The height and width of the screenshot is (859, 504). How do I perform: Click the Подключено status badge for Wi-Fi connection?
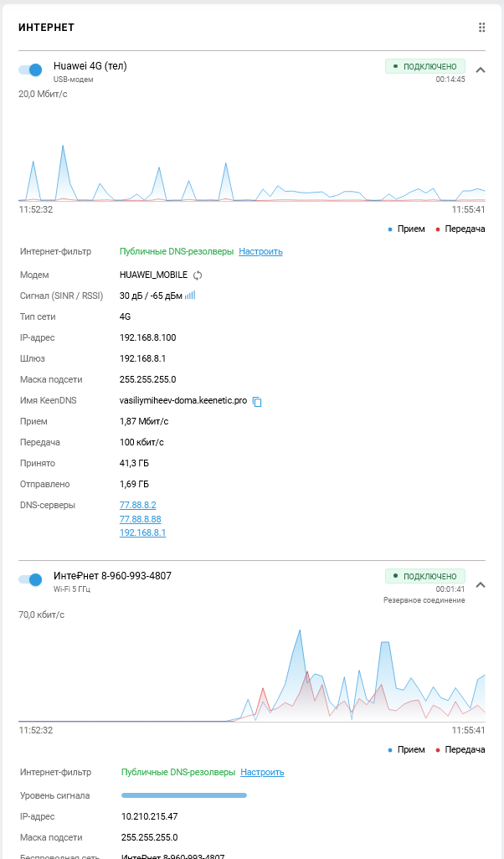424,576
